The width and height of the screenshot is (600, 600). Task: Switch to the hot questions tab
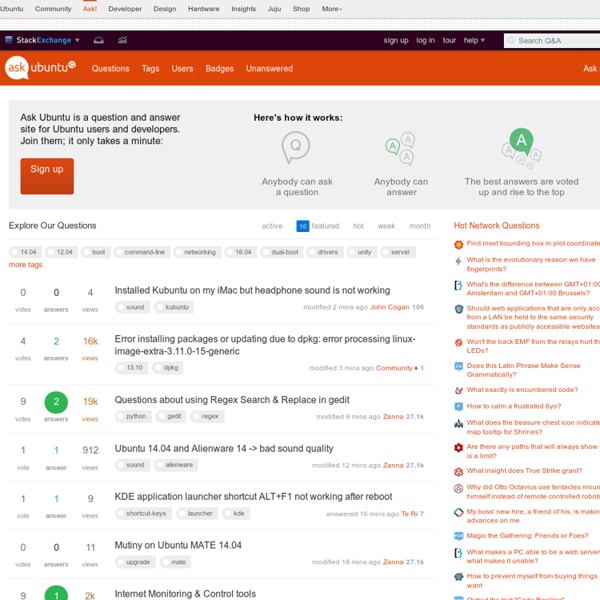tap(358, 226)
